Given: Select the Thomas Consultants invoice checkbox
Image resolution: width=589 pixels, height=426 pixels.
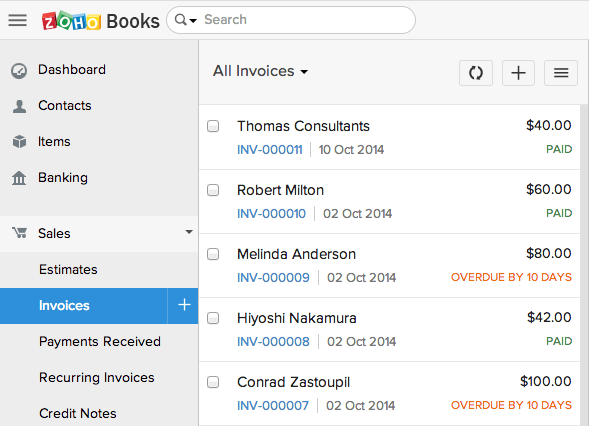Looking at the screenshot, I should click(213, 126).
